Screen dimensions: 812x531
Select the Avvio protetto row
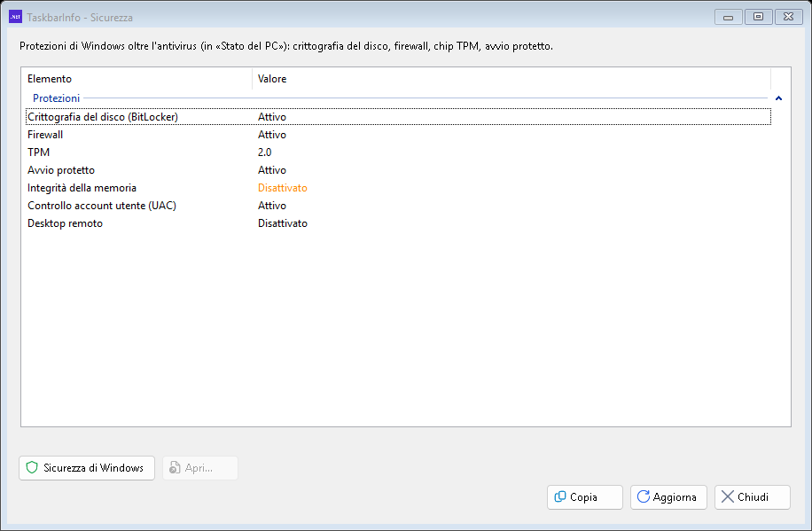pos(398,170)
